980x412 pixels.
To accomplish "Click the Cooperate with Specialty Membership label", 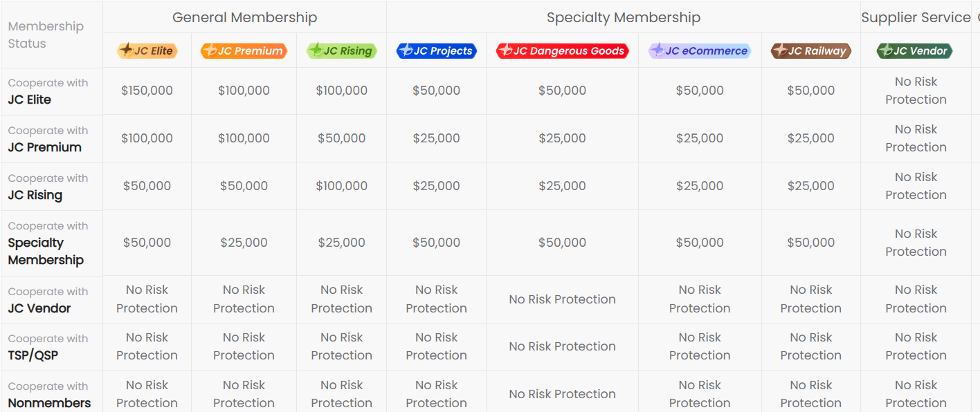I will 48,243.
